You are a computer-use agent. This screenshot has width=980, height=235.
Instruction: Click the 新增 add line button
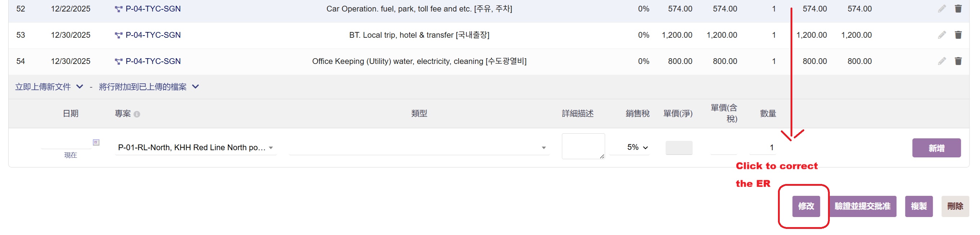click(936, 148)
